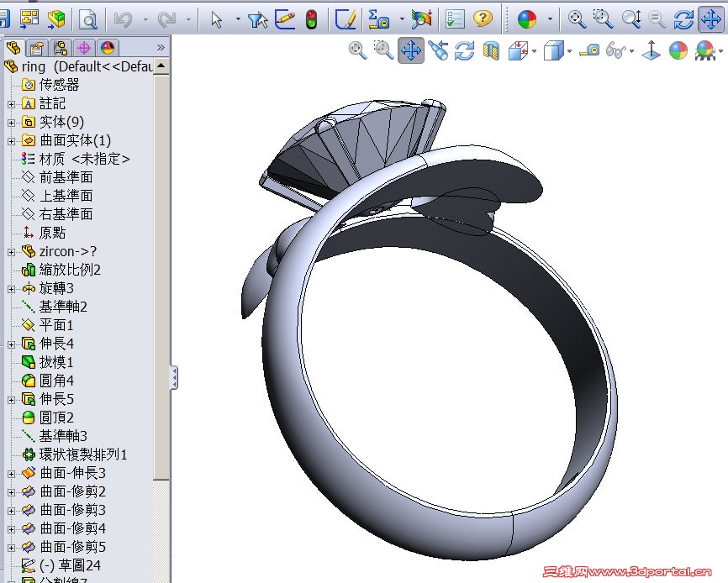
Task: Select the 原點 origin item
Action: click(44, 233)
